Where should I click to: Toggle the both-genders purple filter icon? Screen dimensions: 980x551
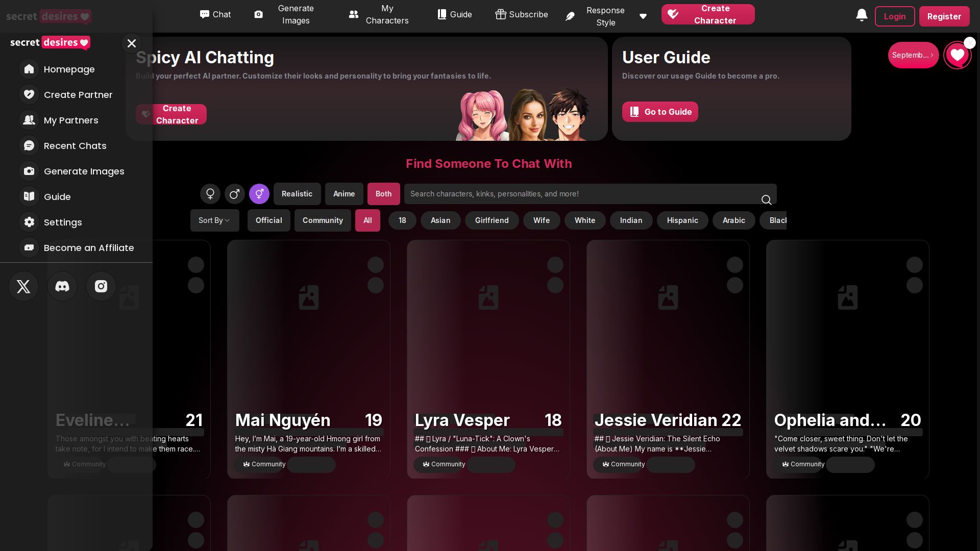[x=259, y=194]
